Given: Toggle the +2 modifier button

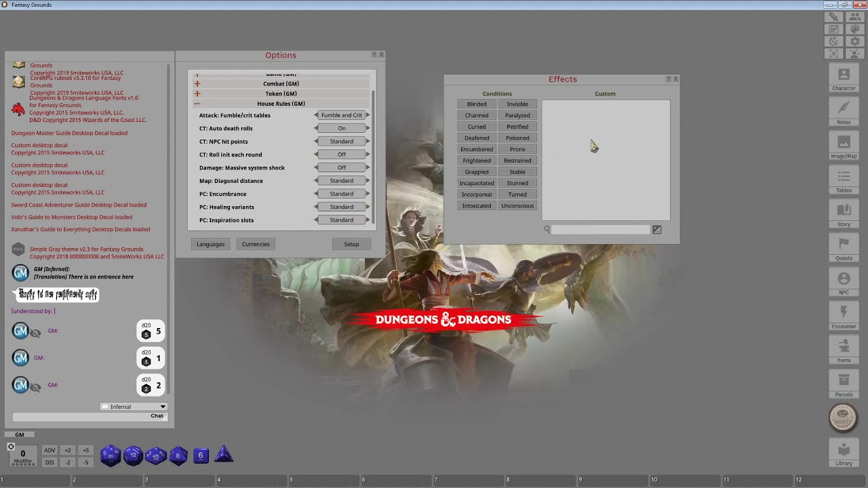Looking at the screenshot, I should tap(67, 450).
